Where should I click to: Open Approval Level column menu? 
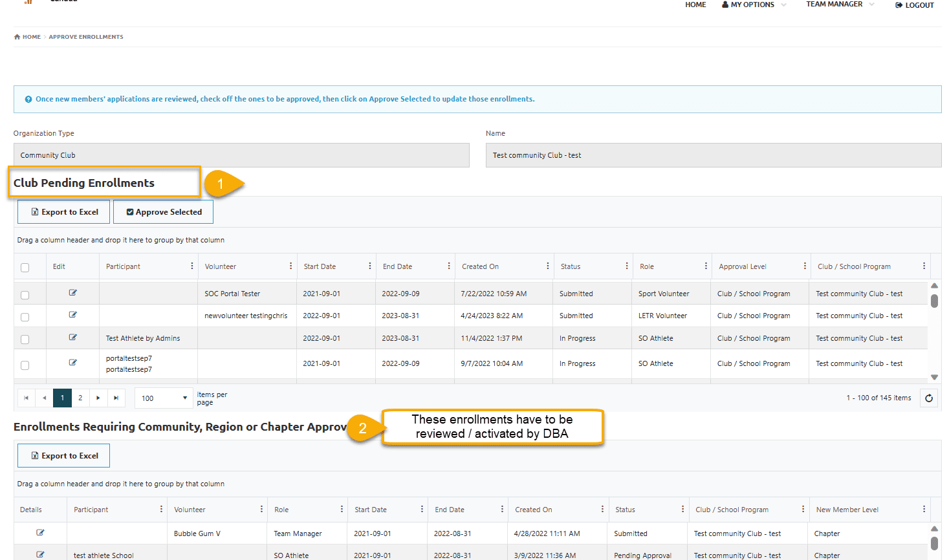tap(805, 266)
